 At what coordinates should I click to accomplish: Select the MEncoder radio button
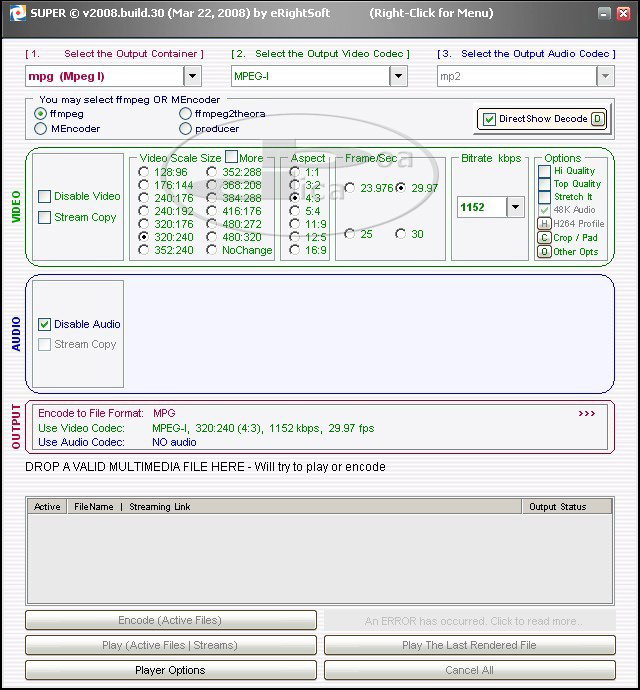click(x=40, y=129)
